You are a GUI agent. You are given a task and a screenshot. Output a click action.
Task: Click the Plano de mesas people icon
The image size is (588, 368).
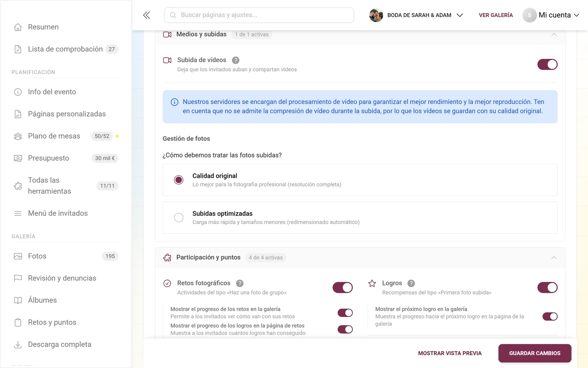click(18, 136)
